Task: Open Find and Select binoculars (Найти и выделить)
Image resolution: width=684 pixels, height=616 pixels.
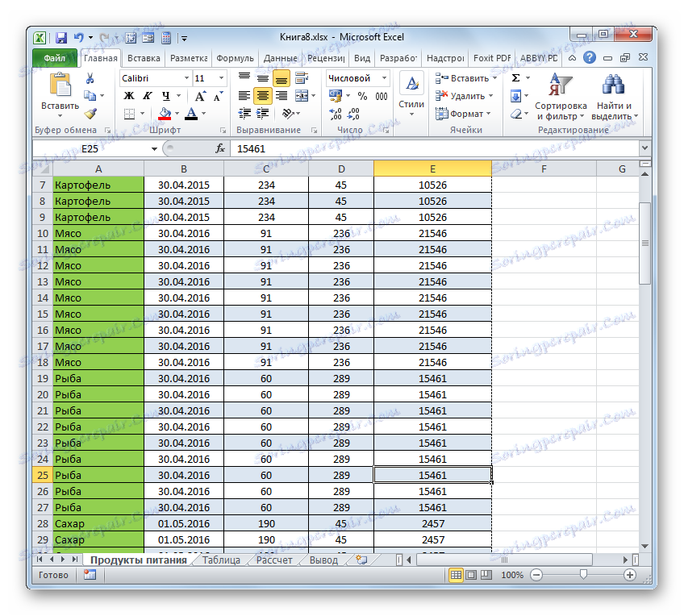Action: [x=614, y=97]
